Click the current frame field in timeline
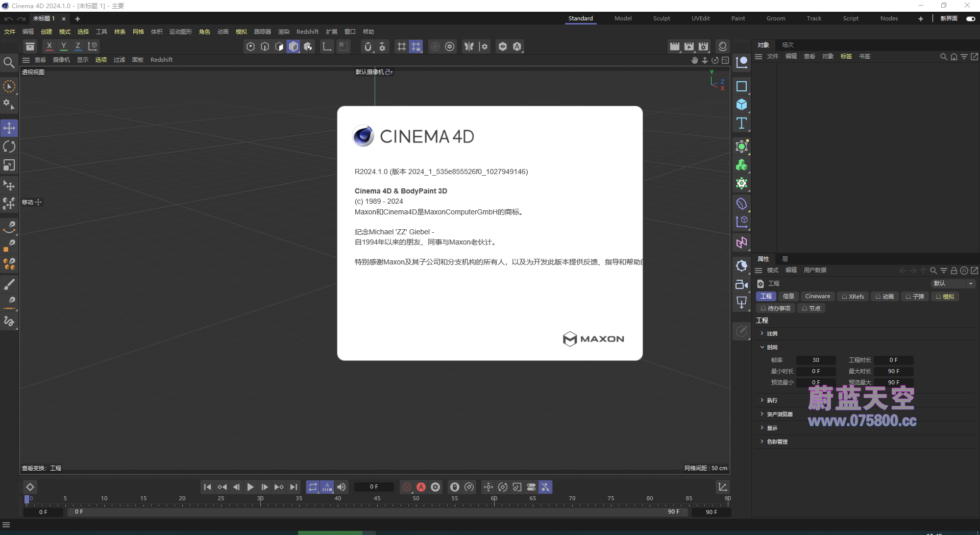The image size is (980, 535). [374, 487]
